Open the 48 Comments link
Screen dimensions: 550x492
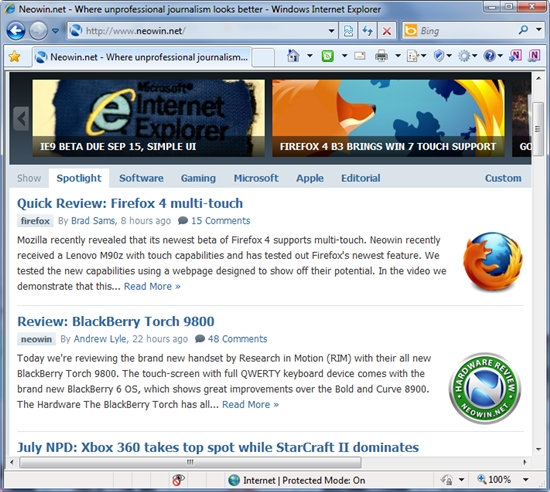click(237, 339)
